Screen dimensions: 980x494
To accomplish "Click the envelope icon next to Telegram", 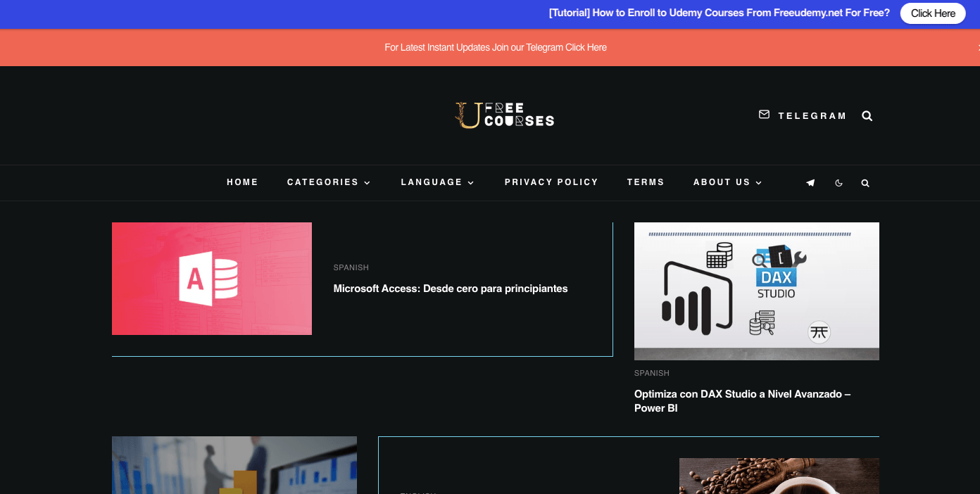I will [764, 115].
